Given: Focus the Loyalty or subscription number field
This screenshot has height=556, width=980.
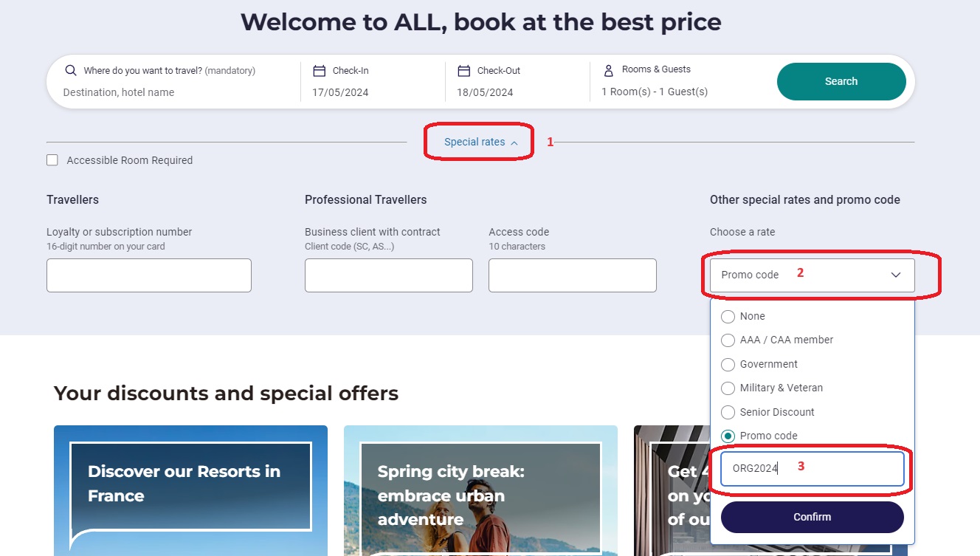Looking at the screenshot, I should (149, 275).
